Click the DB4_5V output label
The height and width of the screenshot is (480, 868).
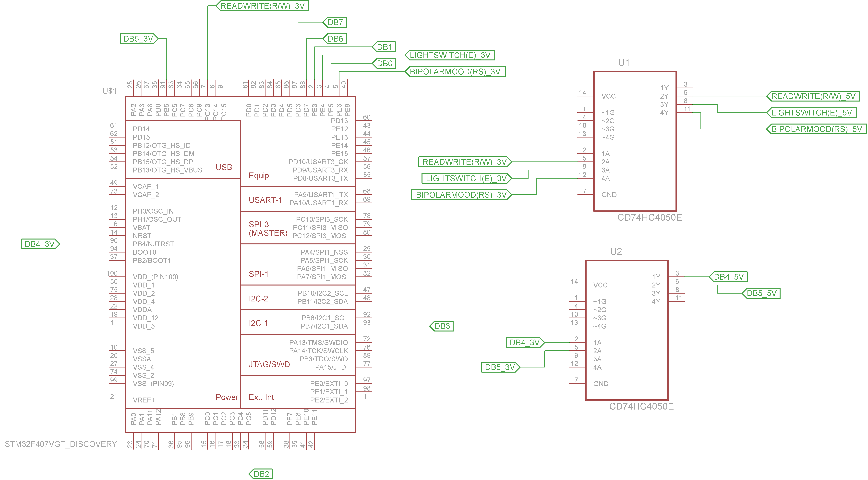pyautogui.click(x=728, y=277)
